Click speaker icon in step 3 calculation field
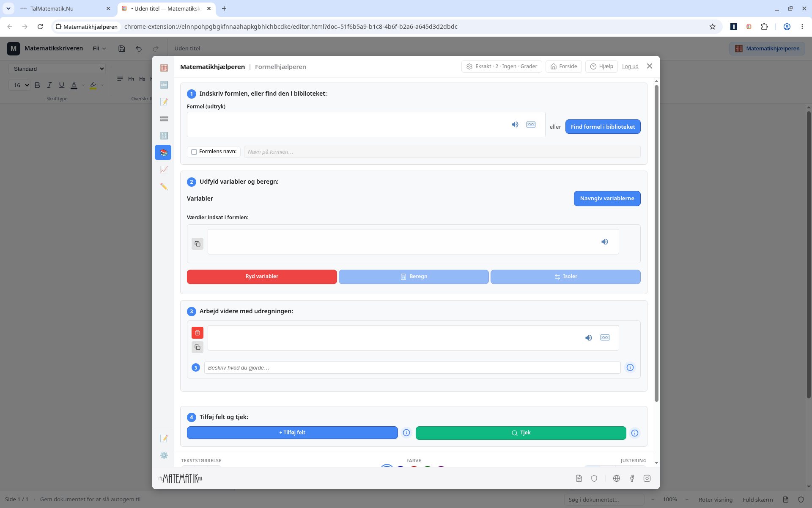The height and width of the screenshot is (508, 812). click(x=589, y=338)
